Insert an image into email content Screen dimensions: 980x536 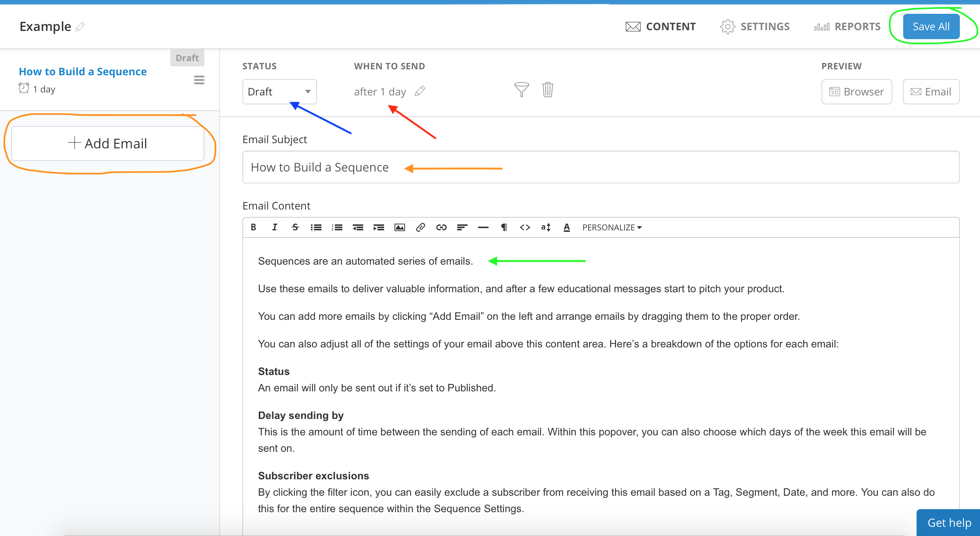click(399, 227)
